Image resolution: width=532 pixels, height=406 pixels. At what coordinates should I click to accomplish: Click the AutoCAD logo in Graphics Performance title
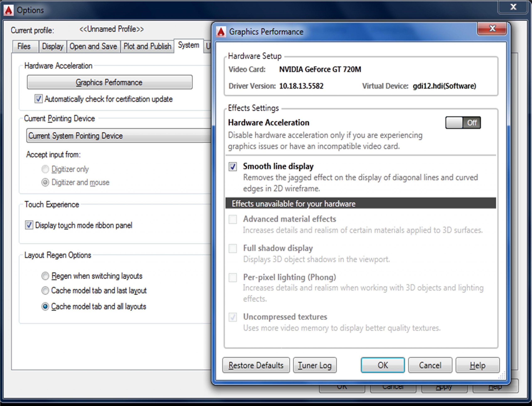(221, 32)
